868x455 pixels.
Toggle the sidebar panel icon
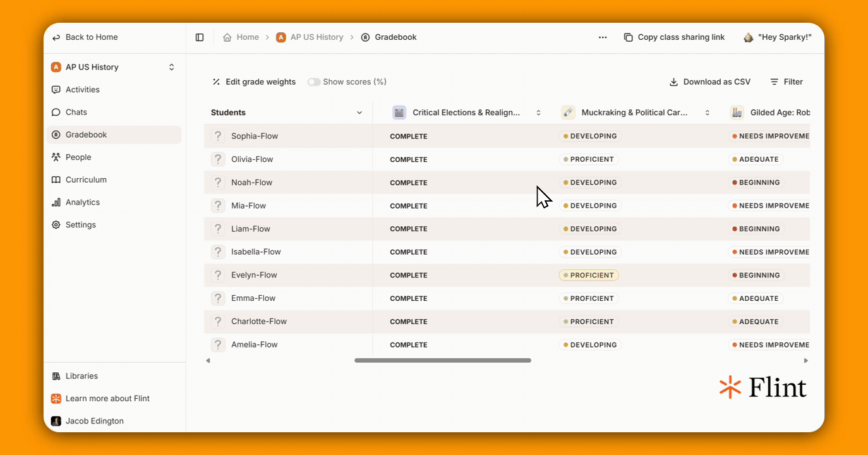point(200,37)
